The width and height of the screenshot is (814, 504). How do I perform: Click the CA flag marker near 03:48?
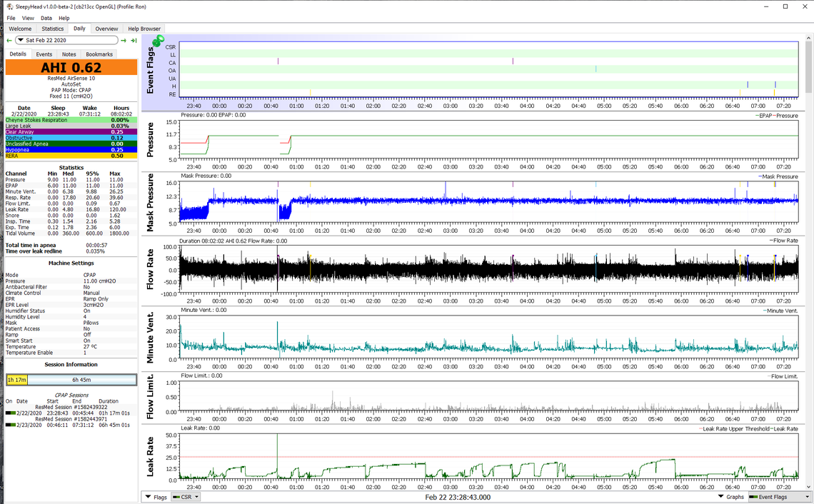coord(513,61)
